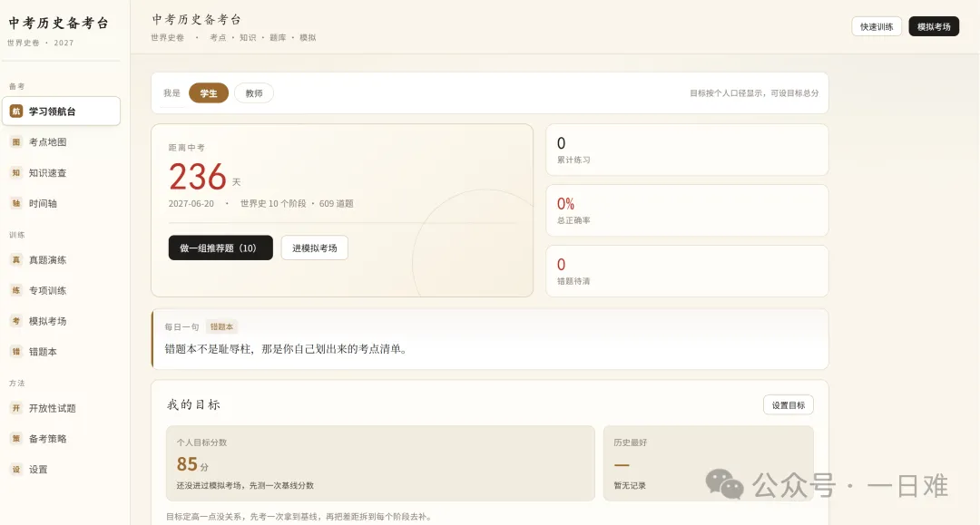Open the 总正确率 stat card
Image resolution: width=980 pixels, height=525 pixels.
click(x=687, y=210)
